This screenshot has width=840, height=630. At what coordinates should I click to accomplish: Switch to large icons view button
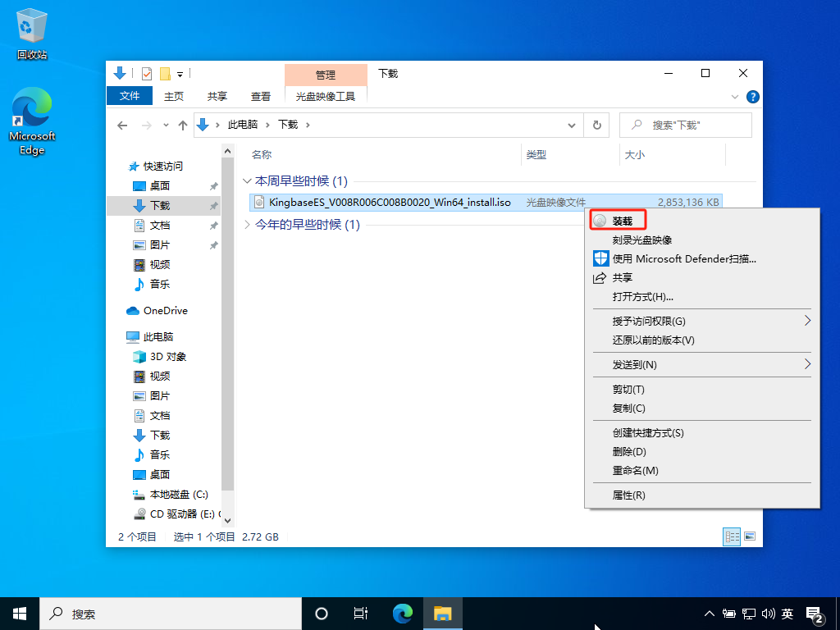click(x=748, y=536)
